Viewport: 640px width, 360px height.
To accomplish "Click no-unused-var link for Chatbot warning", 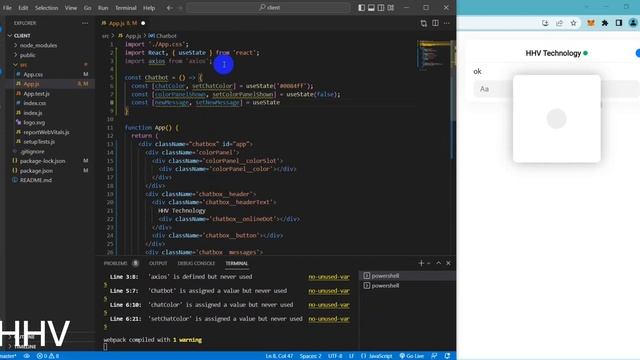I will 329,291.
